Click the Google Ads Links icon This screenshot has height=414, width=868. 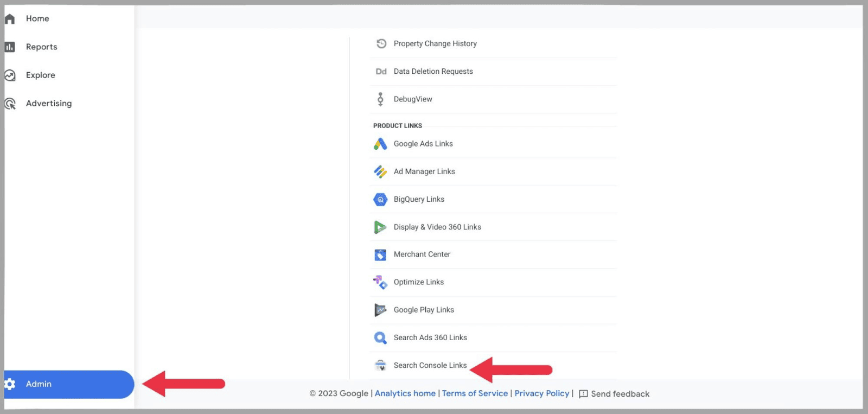click(x=380, y=144)
